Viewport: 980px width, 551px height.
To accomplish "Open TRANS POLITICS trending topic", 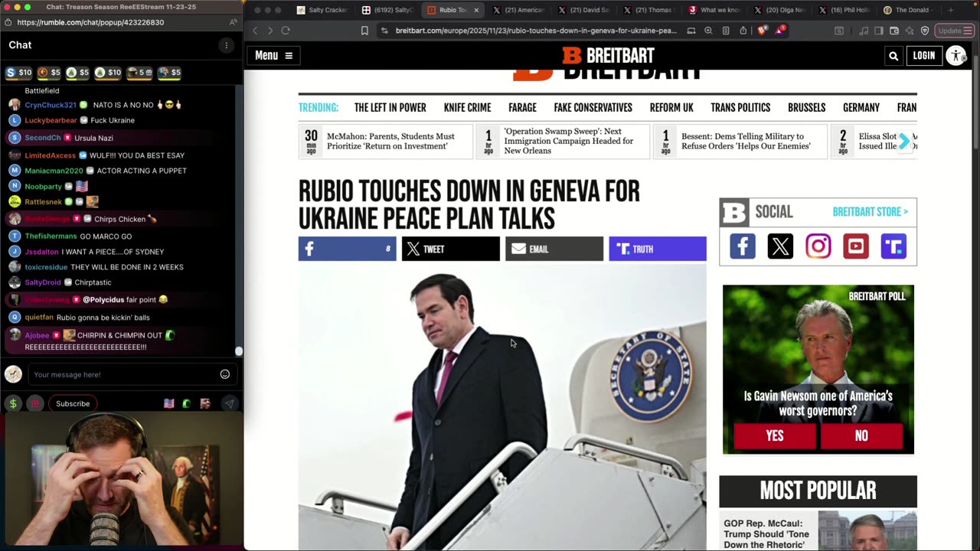I will 740,108.
